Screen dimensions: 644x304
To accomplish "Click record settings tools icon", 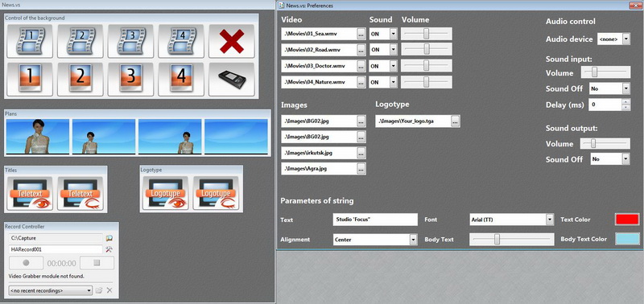I will point(109,249).
